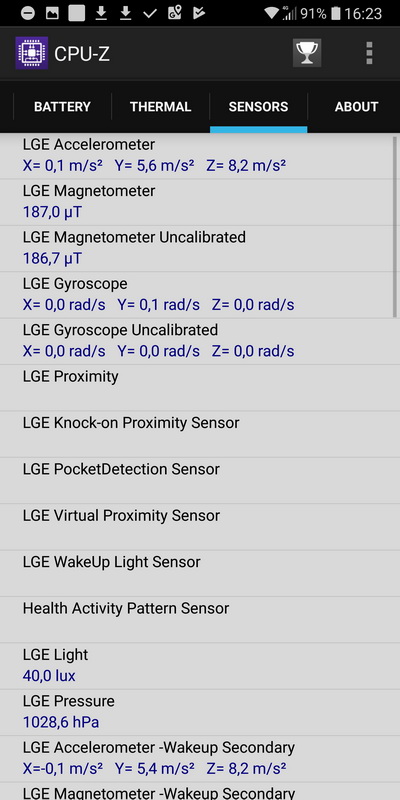Image resolution: width=400 pixels, height=800 pixels.
Task: Tap the checkmark notification icon
Action: 149,13
